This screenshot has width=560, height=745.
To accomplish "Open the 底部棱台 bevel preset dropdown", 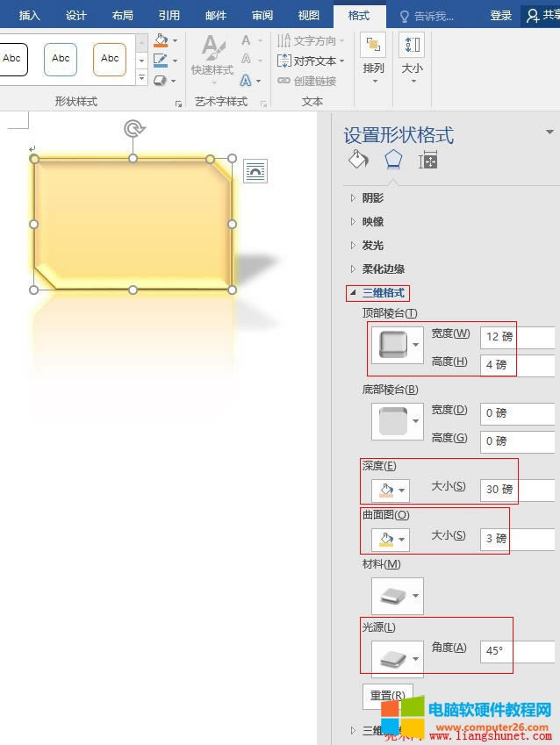I will pyautogui.click(x=398, y=421).
